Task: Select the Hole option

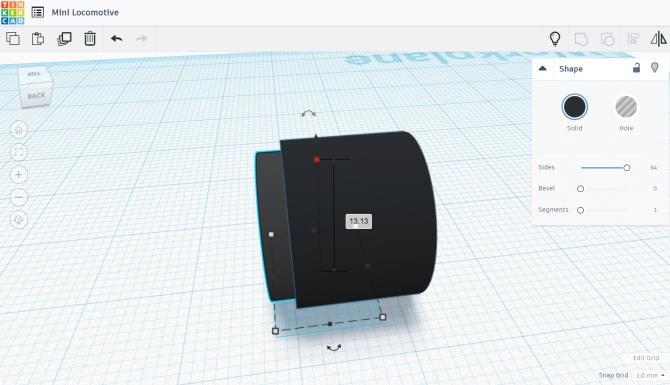Action: pyautogui.click(x=626, y=107)
